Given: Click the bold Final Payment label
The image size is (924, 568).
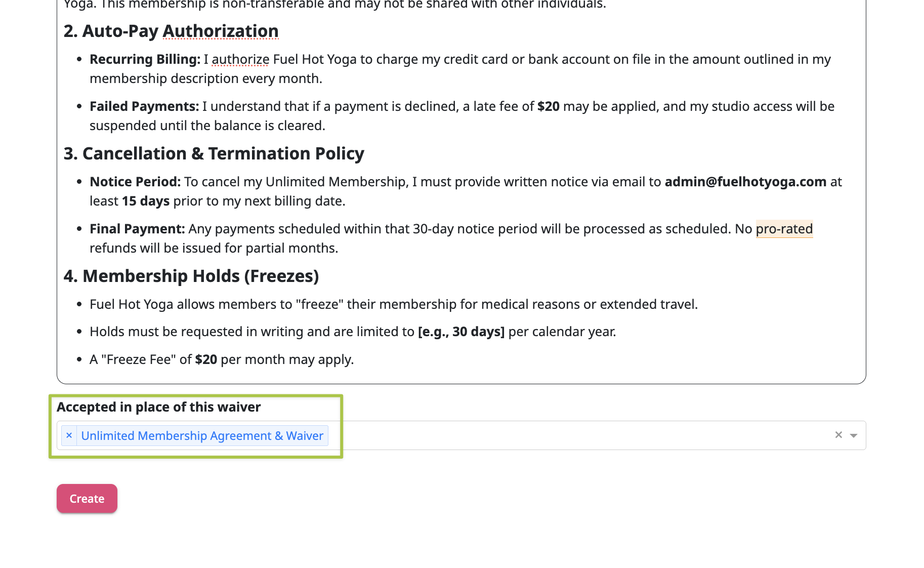Looking at the screenshot, I should pyautogui.click(x=137, y=229).
